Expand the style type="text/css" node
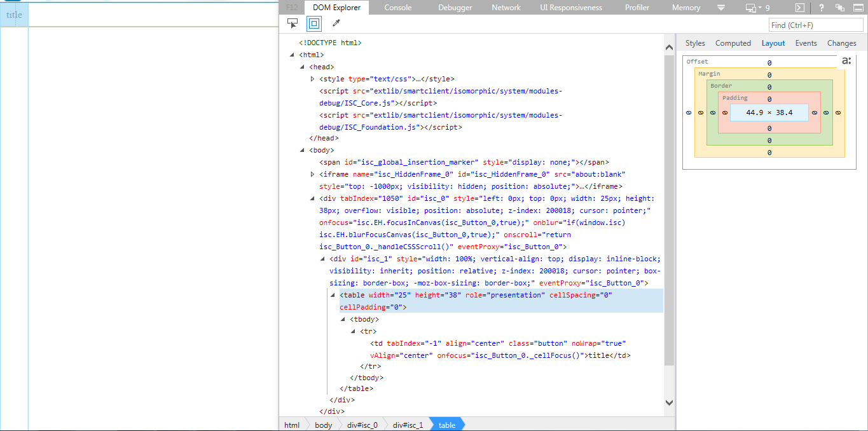Screen dimensions: 868x431 click(312, 79)
